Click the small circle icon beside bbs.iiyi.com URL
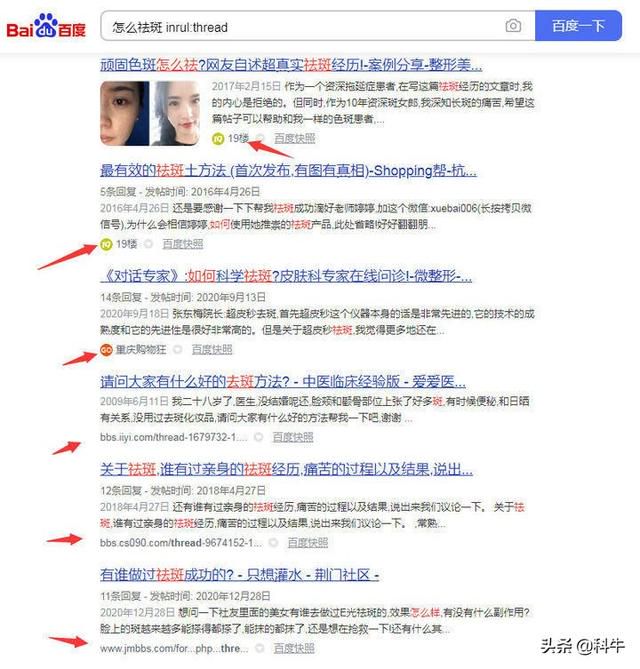This screenshot has width=640, height=669. coord(259,437)
